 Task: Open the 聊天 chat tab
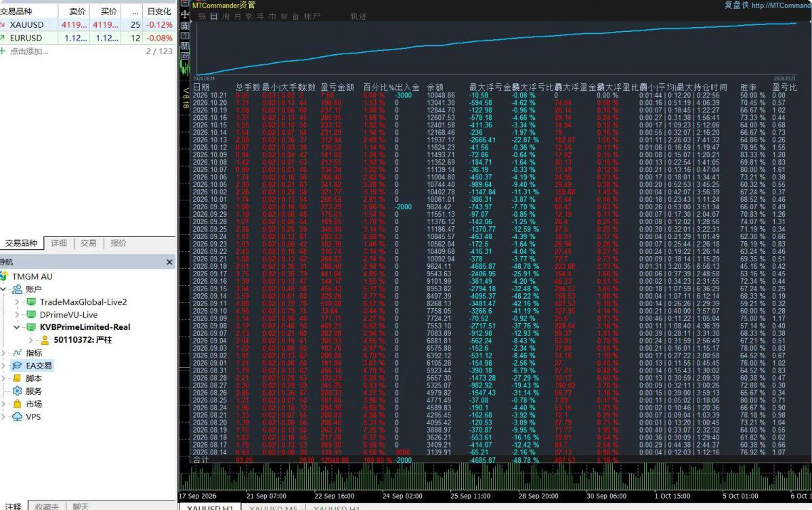[81, 507]
